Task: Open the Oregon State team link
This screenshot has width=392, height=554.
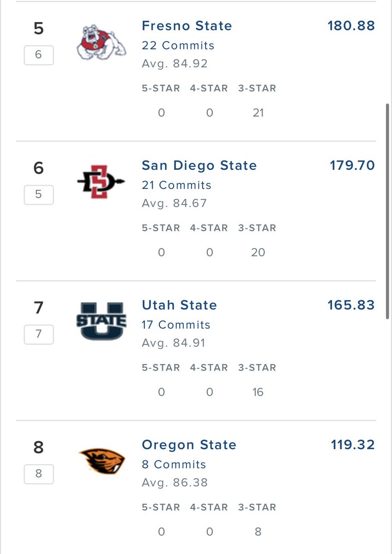Action: 189,445
